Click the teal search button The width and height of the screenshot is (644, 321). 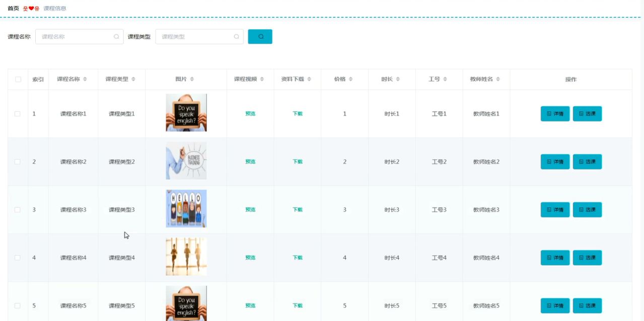tap(260, 36)
